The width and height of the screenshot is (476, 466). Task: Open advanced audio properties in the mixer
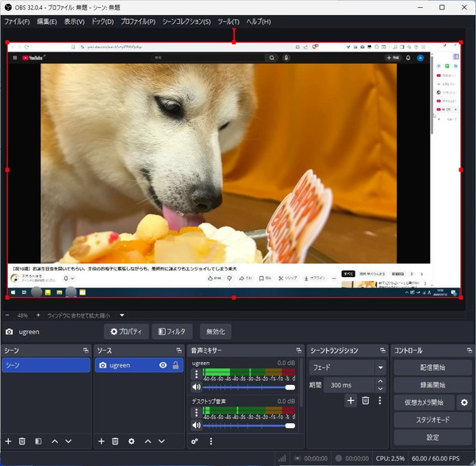[x=195, y=441]
